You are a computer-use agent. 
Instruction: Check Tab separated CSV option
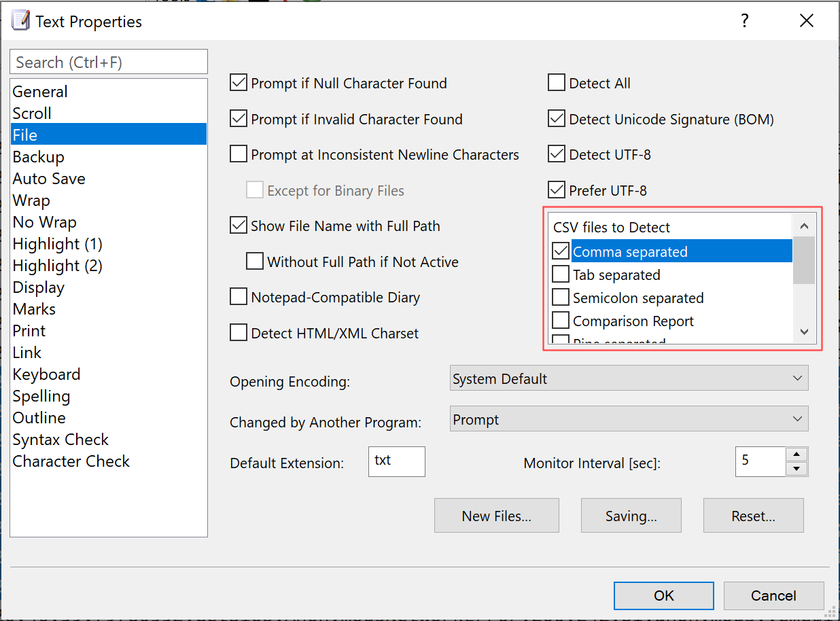[561, 274]
